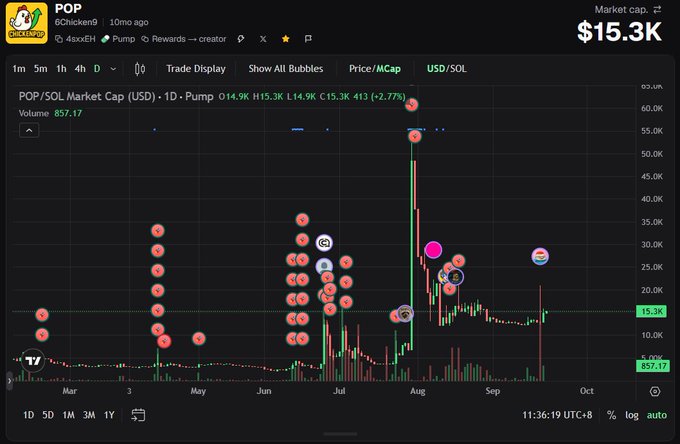Click the flag report icon

pos(308,39)
